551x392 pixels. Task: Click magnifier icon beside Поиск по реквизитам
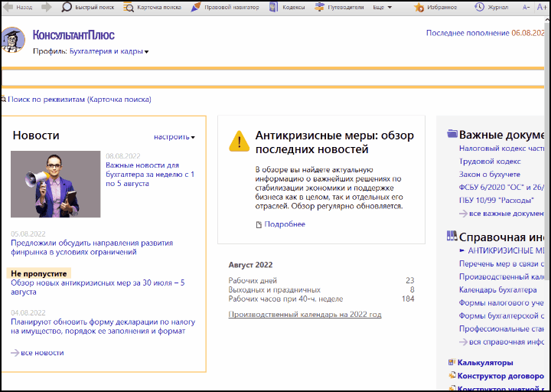click(4, 99)
